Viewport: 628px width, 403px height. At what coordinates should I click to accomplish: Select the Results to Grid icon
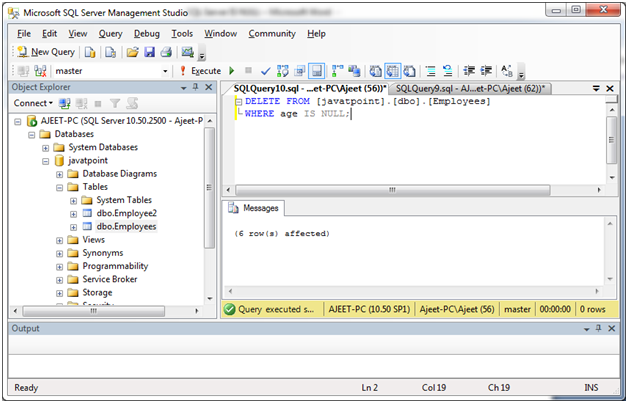(392, 71)
